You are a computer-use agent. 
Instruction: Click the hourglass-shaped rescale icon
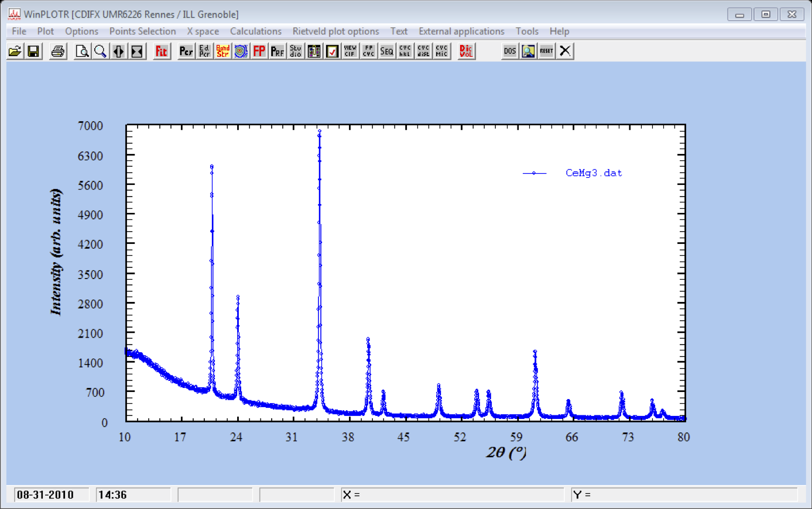point(136,51)
